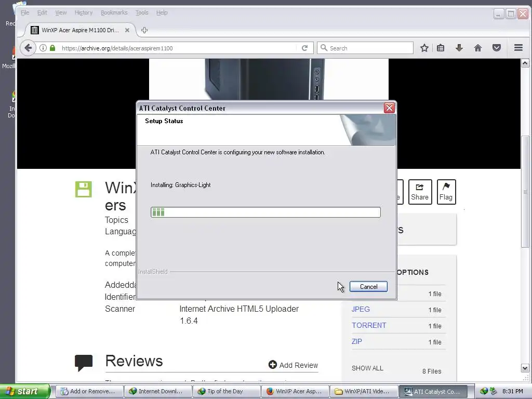Save to Pocket icon
This screenshot has height=399, width=532.
(496, 48)
